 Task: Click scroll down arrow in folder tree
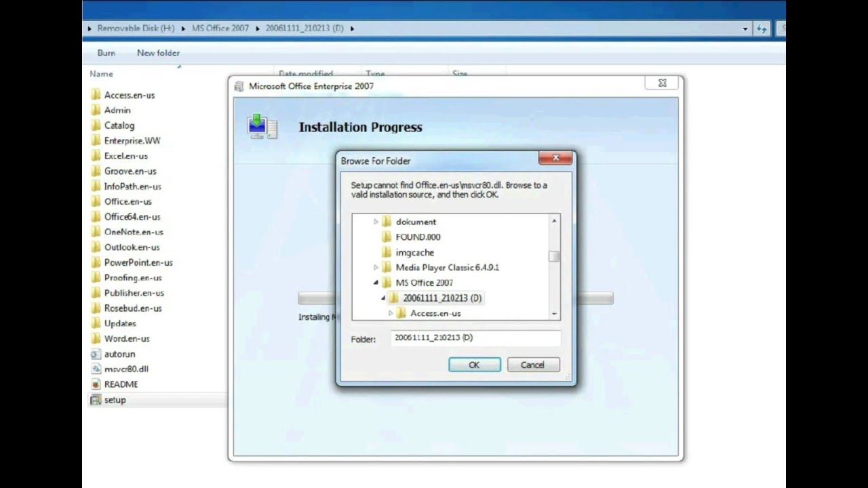point(554,314)
